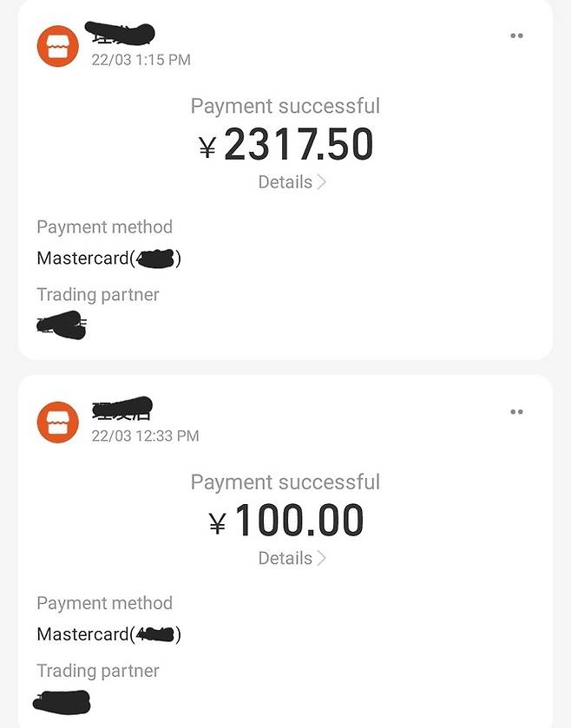Open the Details link for the ¥100.00 payment

point(285,558)
